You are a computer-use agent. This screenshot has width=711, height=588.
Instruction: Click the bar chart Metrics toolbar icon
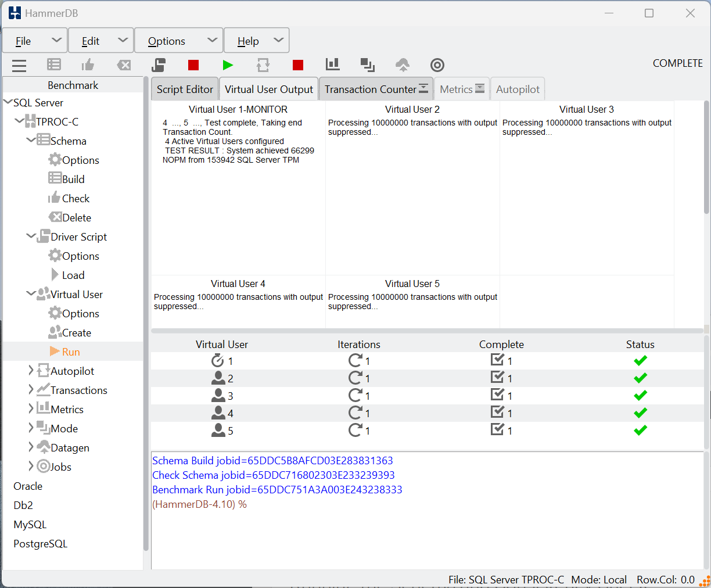click(x=333, y=64)
